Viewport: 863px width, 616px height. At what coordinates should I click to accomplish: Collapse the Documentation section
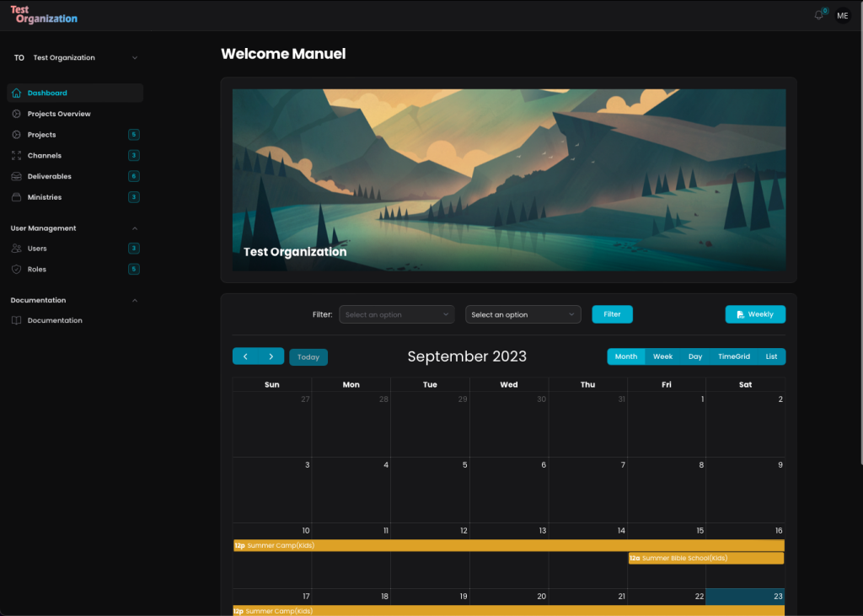(x=135, y=300)
